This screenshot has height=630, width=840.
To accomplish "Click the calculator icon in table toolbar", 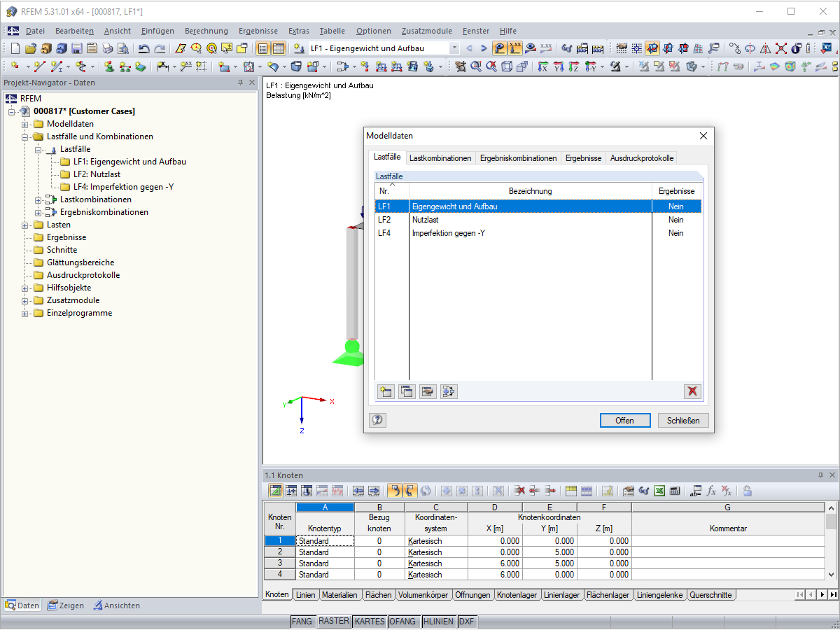I will pyautogui.click(x=675, y=491).
